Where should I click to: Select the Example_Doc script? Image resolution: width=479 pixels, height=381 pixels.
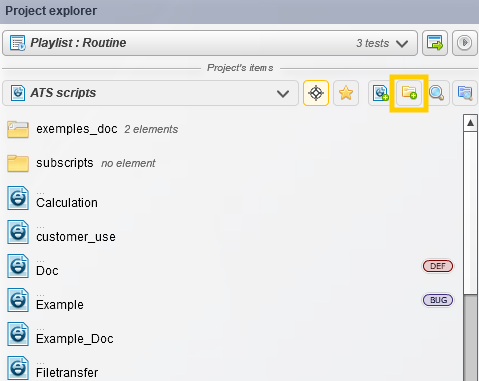pos(75,339)
